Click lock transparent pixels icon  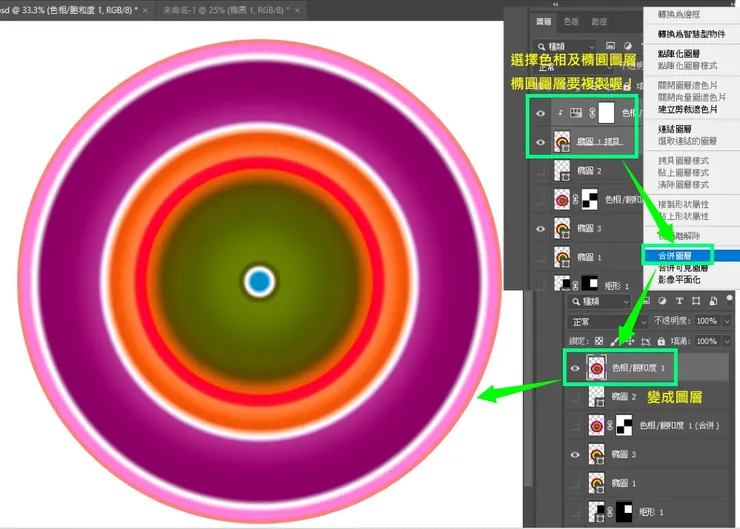click(599, 342)
